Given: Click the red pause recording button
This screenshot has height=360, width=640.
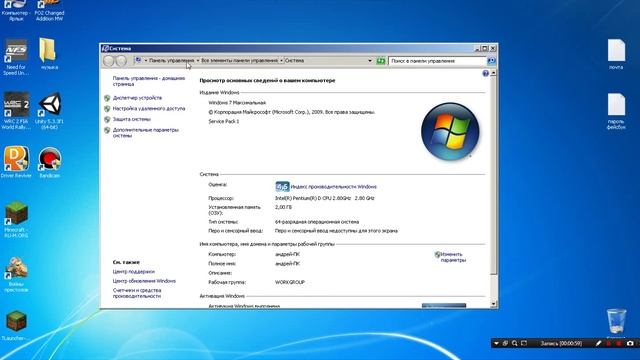Looking at the screenshot, I should pos(609,344).
